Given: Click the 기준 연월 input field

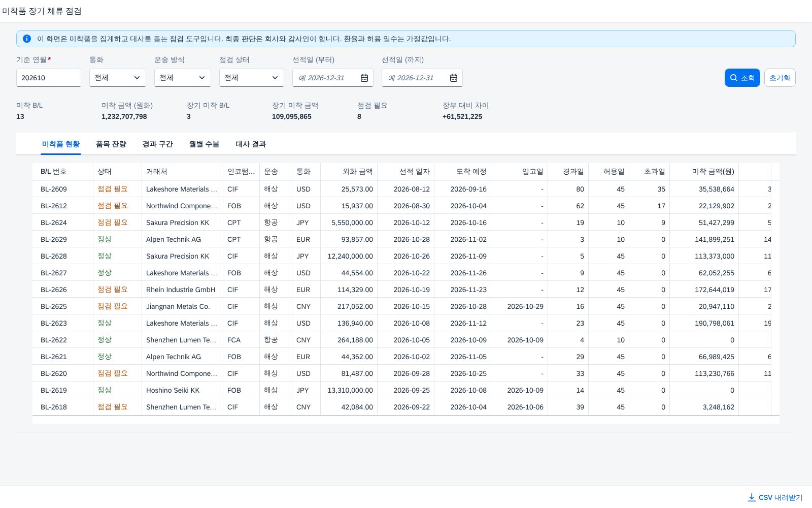Looking at the screenshot, I should tap(49, 78).
